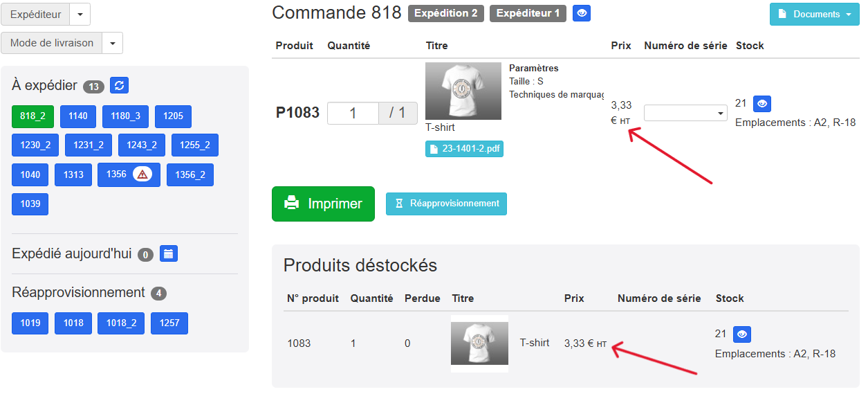Select order 818_2 in À expédier
The image size is (868, 394).
[33, 116]
